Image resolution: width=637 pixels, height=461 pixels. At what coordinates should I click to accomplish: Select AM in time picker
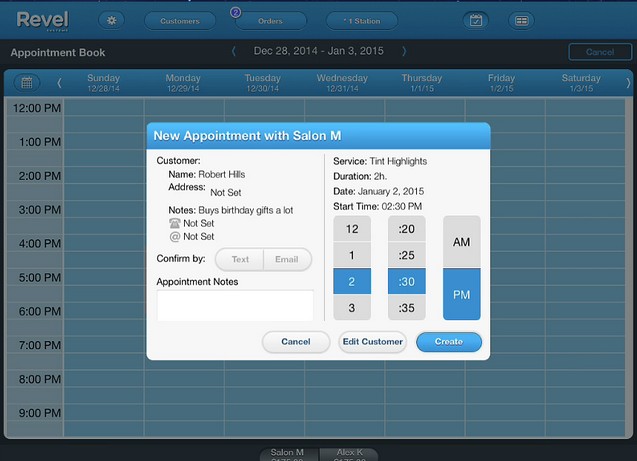click(462, 242)
